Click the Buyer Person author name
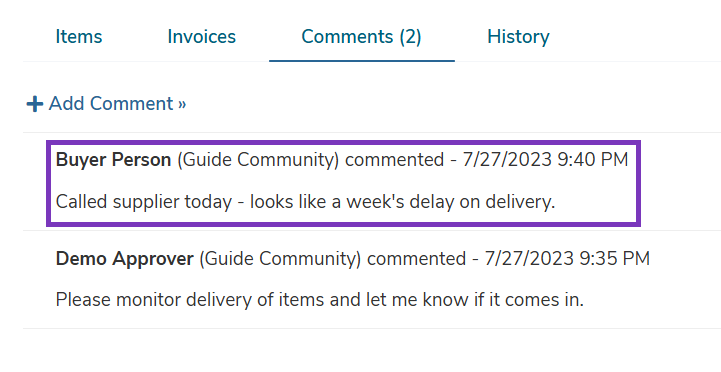Screen dimensions: 721x372 coord(113,160)
